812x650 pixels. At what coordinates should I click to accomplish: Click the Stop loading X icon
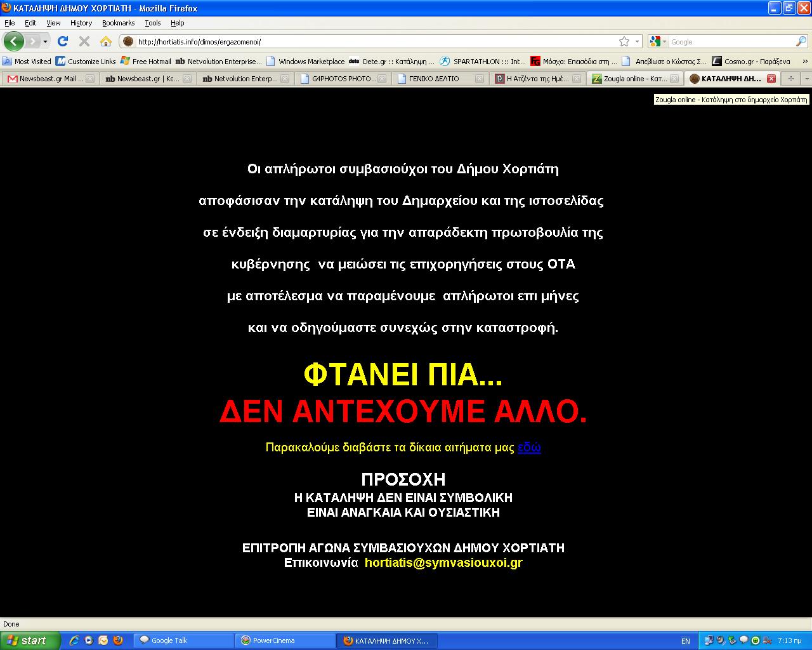coord(84,42)
